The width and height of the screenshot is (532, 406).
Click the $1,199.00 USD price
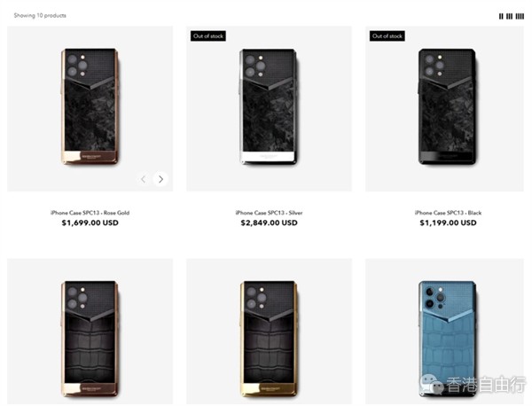coord(448,223)
